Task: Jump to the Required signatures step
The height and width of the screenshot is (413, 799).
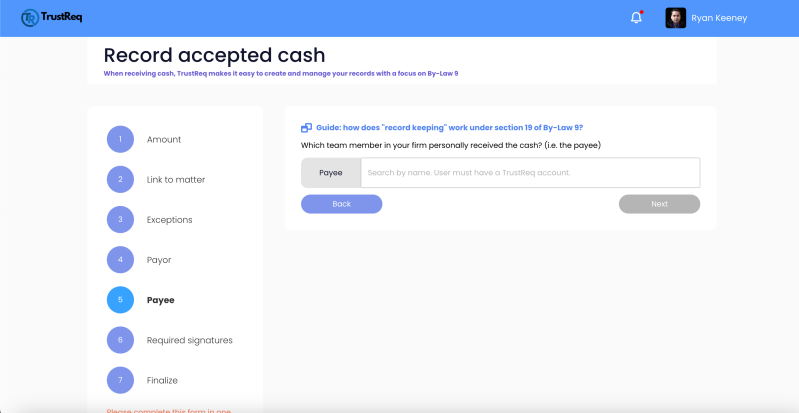Action: [189, 340]
